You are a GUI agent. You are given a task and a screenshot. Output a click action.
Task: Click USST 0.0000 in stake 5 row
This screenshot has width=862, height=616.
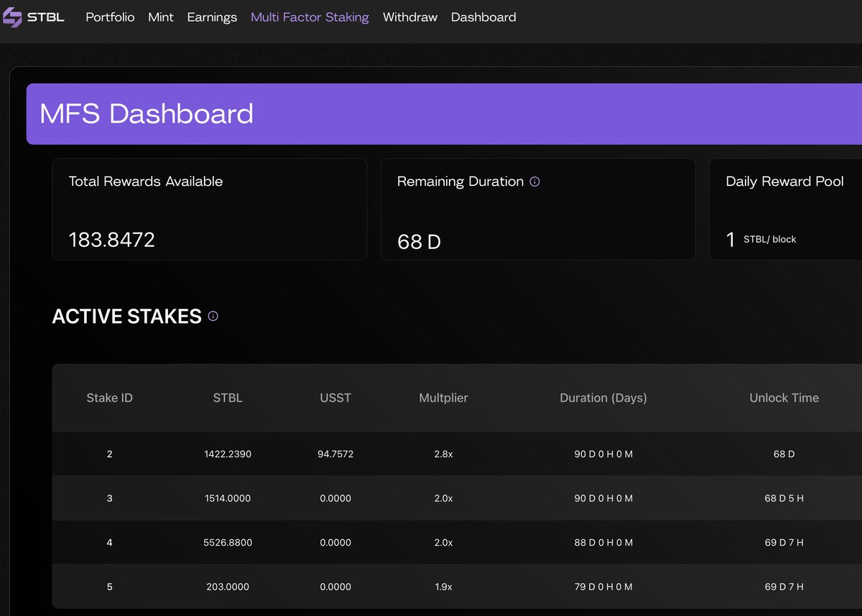point(336,587)
